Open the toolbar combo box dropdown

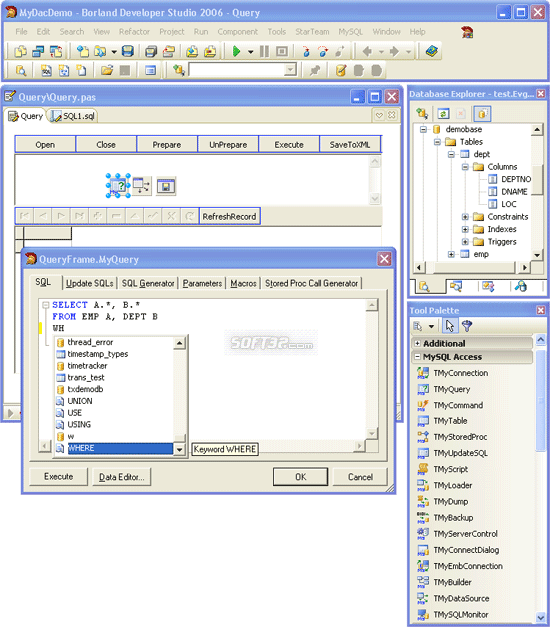pos(290,70)
